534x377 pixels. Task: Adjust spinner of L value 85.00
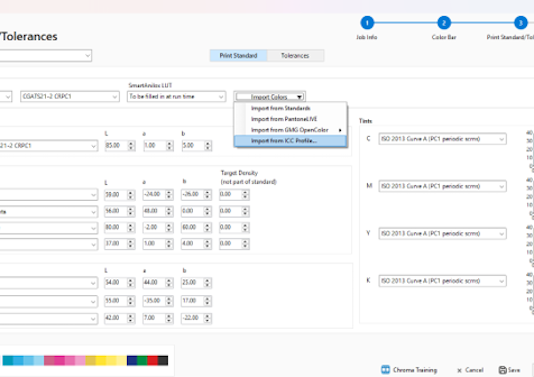[131, 146]
